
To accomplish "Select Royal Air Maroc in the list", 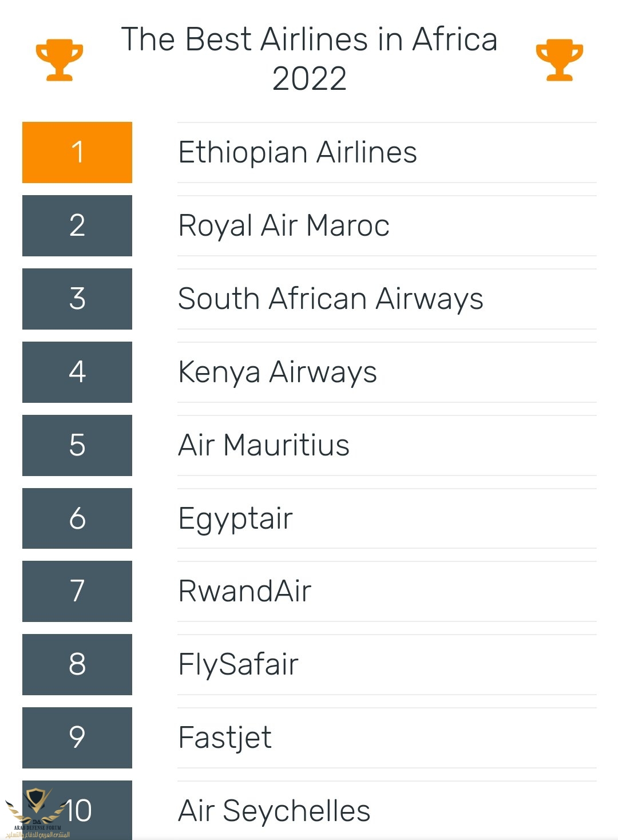I will (284, 225).
